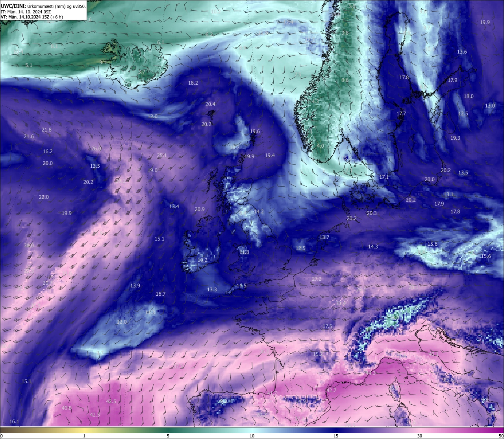
Task: Click the 13.0 value label
Action: tap(490, 106)
